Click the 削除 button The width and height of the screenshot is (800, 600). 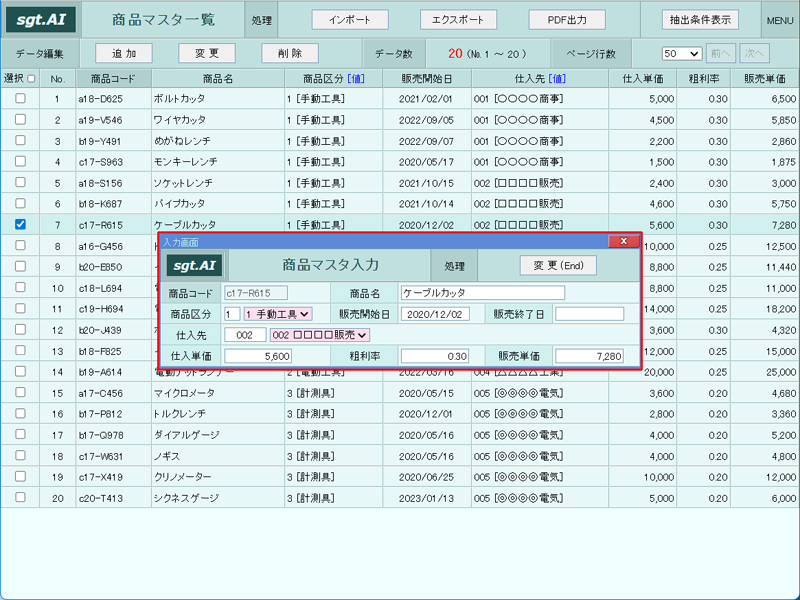pyautogui.click(x=290, y=53)
